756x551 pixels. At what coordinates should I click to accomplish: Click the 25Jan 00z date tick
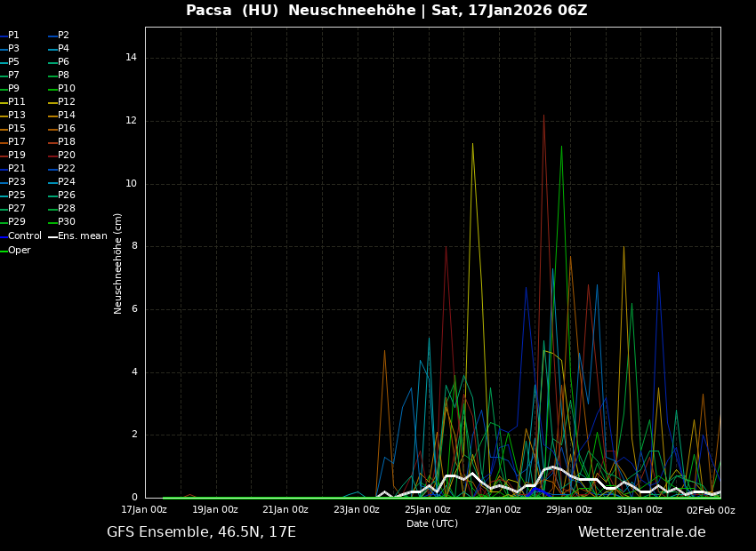[427, 510]
